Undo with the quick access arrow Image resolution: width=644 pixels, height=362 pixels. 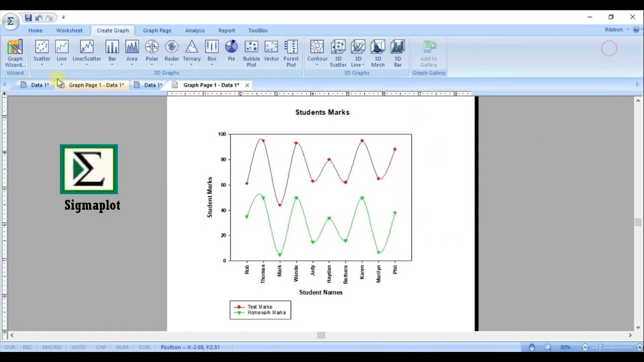tap(39, 18)
